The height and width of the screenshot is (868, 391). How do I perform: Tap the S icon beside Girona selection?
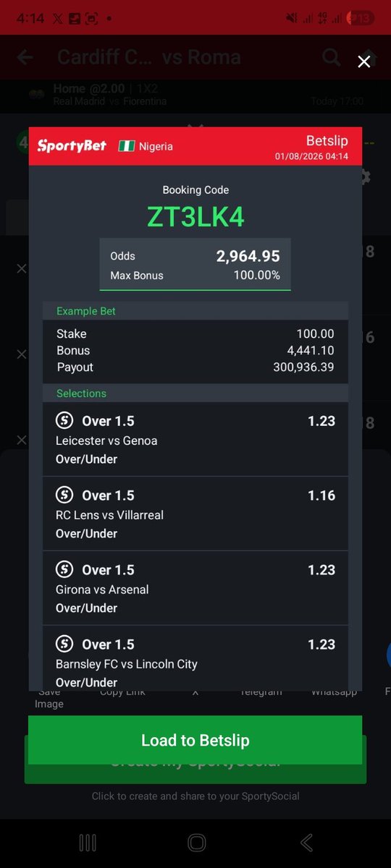click(64, 569)
